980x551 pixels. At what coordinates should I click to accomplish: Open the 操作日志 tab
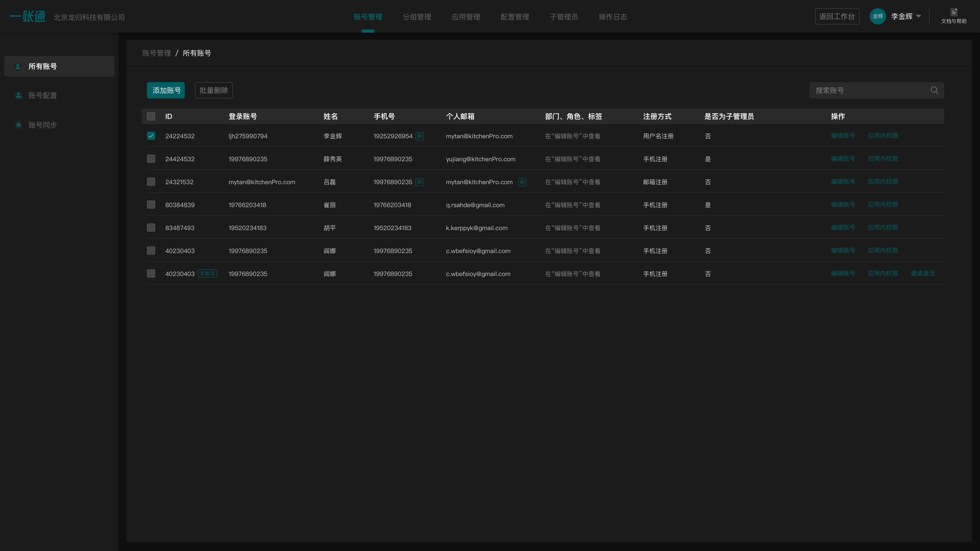point(612,17)
